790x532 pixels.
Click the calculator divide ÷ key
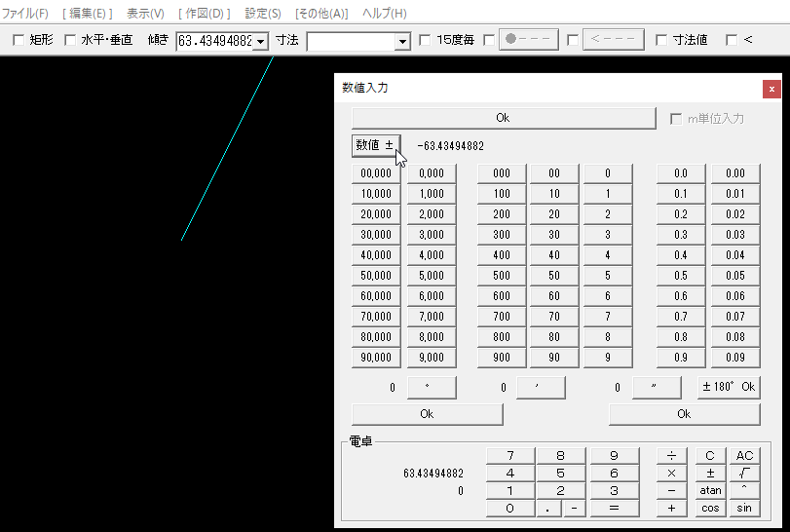coord(671,456)
